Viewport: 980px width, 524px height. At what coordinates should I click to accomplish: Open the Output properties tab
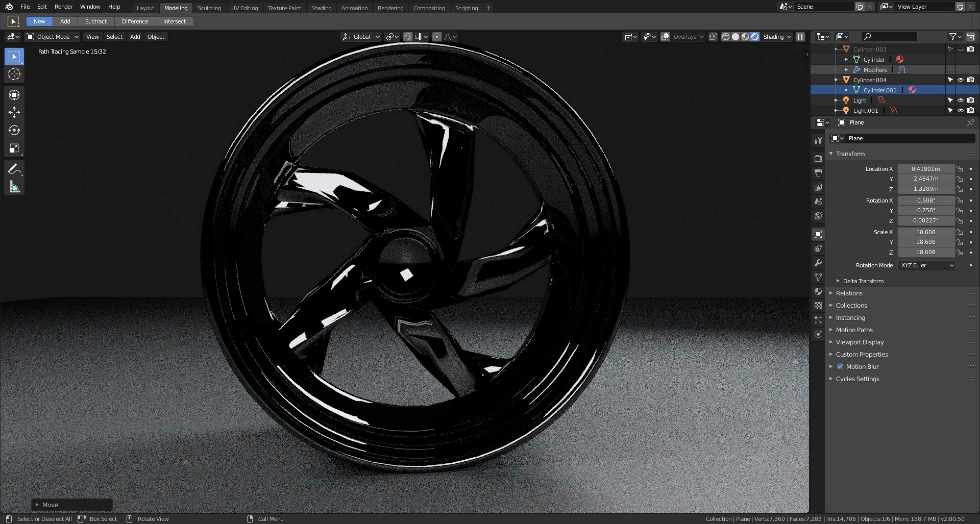818,172
